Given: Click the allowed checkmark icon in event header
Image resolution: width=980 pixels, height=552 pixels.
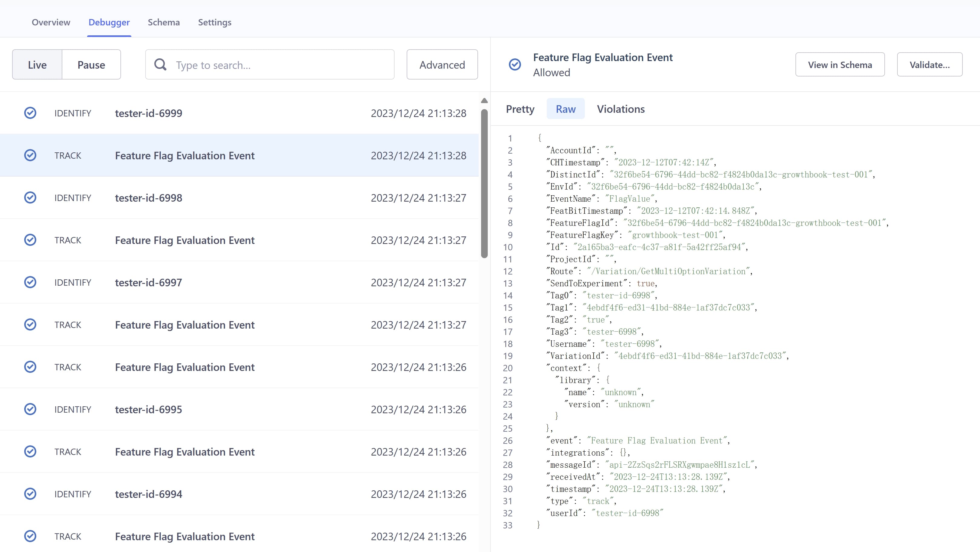Looking at the screenshot, I should pos(515,65).
